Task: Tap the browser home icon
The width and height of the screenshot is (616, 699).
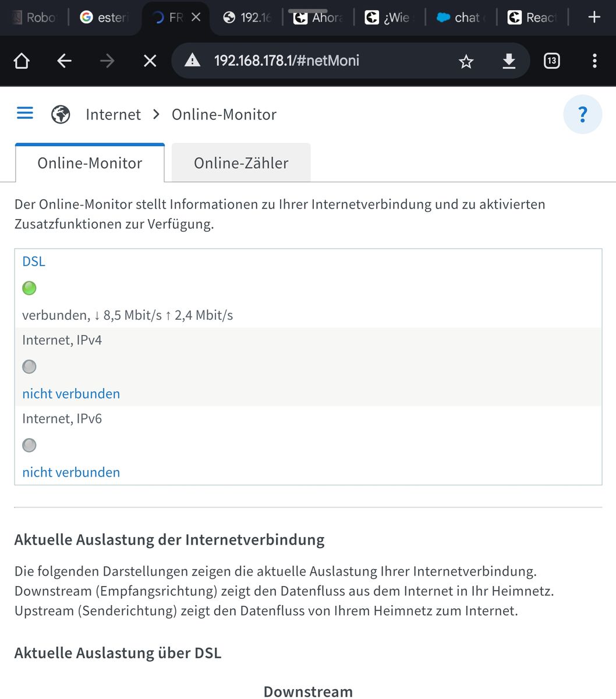Action: (x=22, y=61)
